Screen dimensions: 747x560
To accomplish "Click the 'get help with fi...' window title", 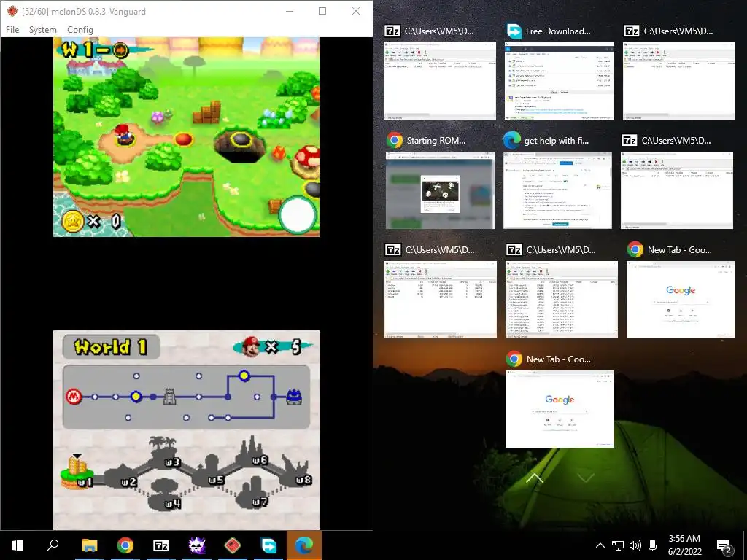I will pyautogui.click(x=557, y=141).
